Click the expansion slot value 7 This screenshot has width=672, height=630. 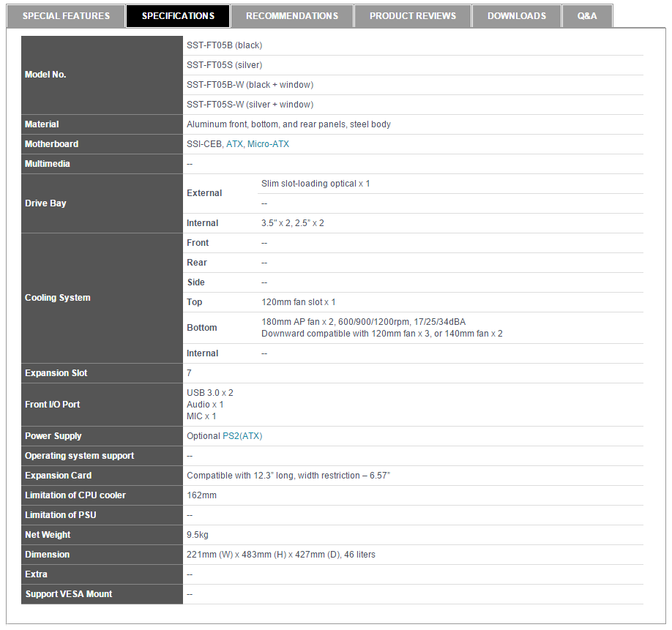189,373
